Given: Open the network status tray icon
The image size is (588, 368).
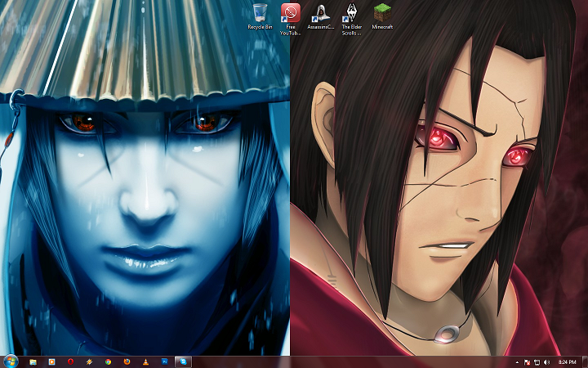Looking at the screenshot, I should tap(536, 361).
